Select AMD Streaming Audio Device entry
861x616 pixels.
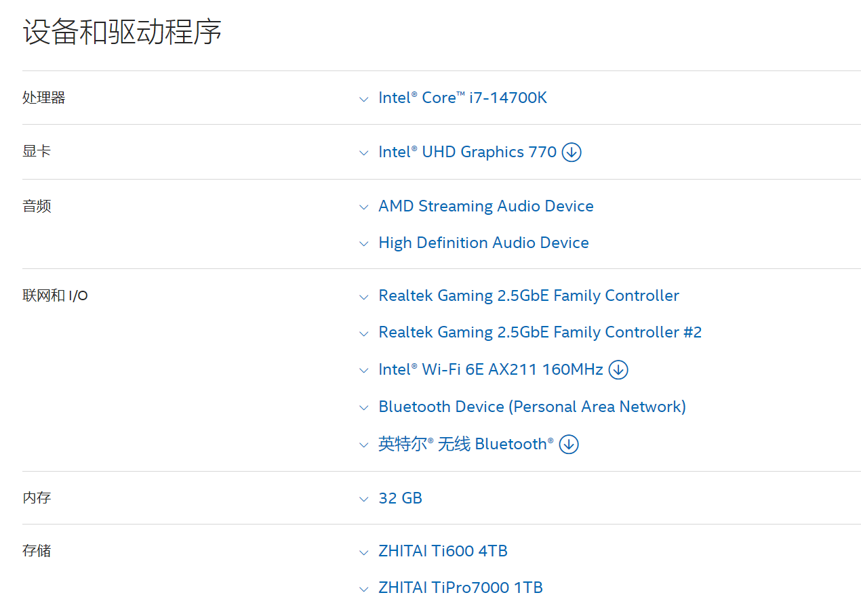[486, 206]
